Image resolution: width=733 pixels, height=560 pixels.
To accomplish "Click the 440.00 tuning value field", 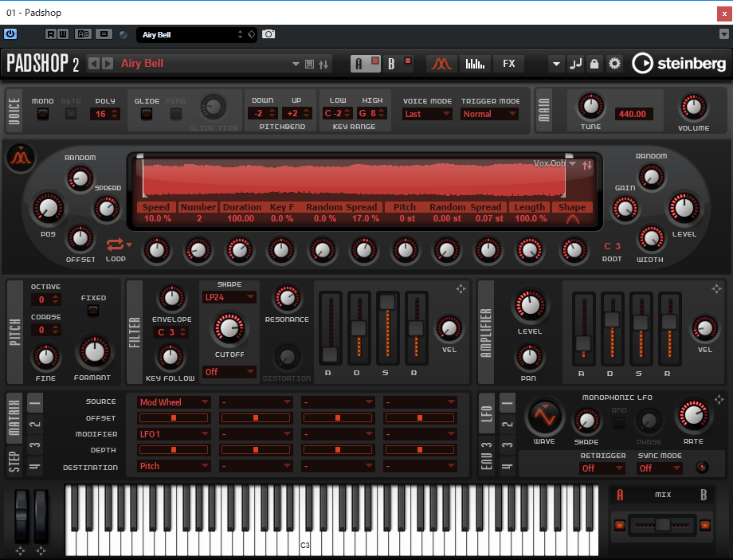I will pos(633,114).
